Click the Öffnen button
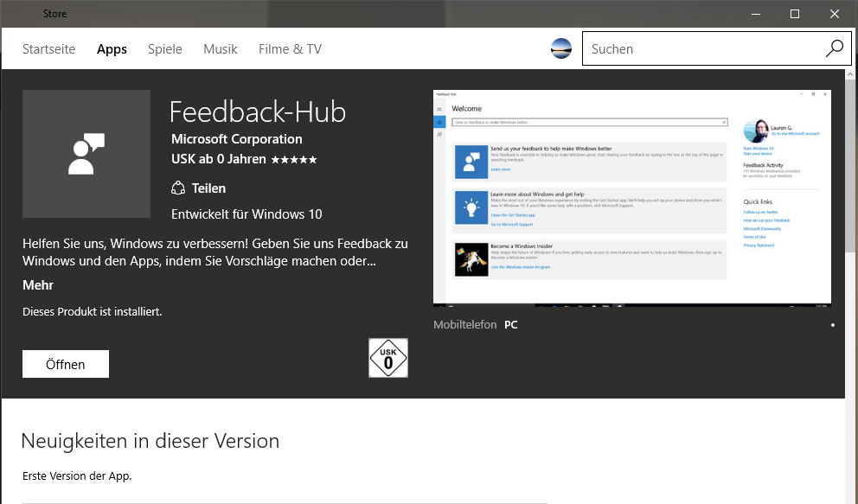 [66, 364]
